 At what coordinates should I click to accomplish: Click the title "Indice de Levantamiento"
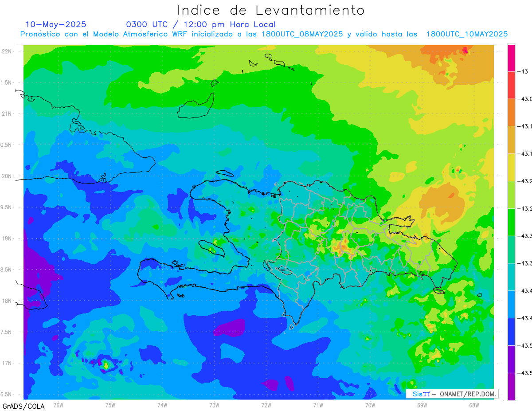pyautogui.click(x=271, y=10)
